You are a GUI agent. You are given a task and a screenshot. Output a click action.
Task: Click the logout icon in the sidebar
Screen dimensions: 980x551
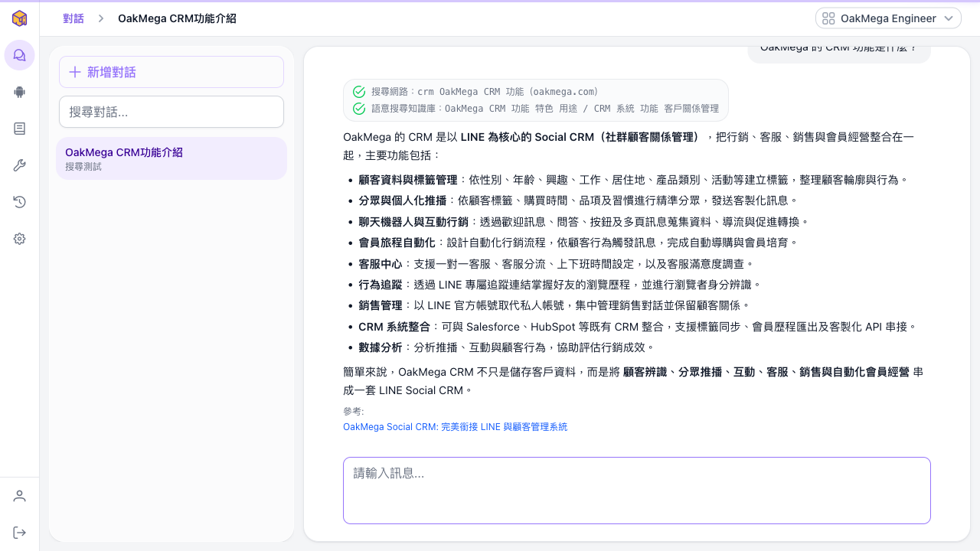(20, 533)
